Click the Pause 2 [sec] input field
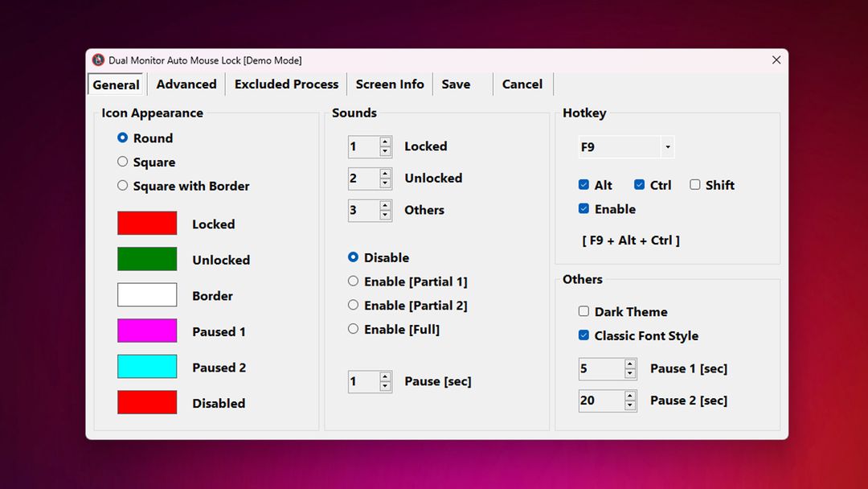 tap(600, 401)
